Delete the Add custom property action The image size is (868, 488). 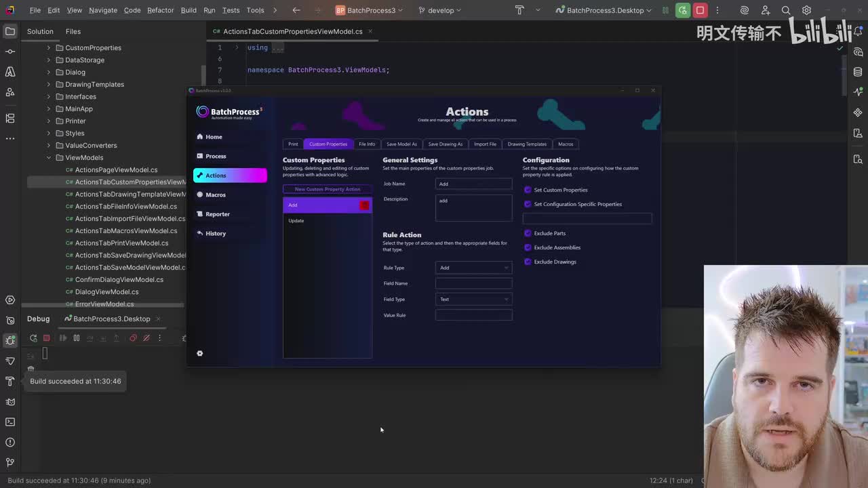(364, 205)
